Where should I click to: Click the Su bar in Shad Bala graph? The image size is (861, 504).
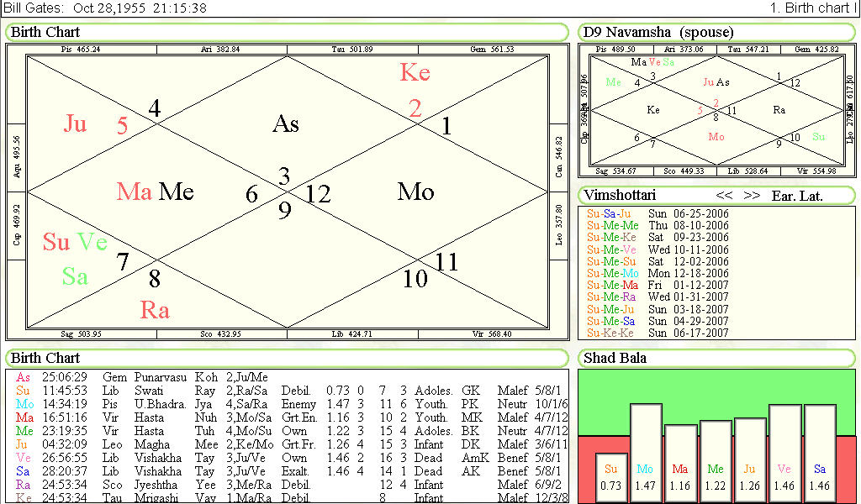click(x=611, y=479)
